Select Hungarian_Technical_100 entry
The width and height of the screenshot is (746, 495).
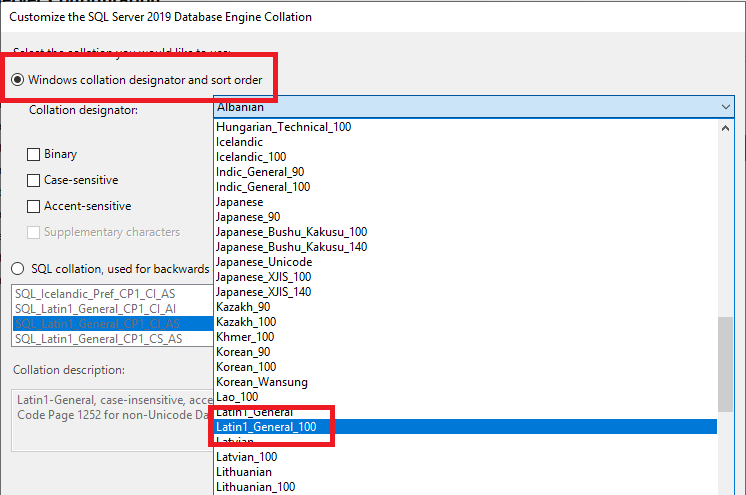click(283, 127)
